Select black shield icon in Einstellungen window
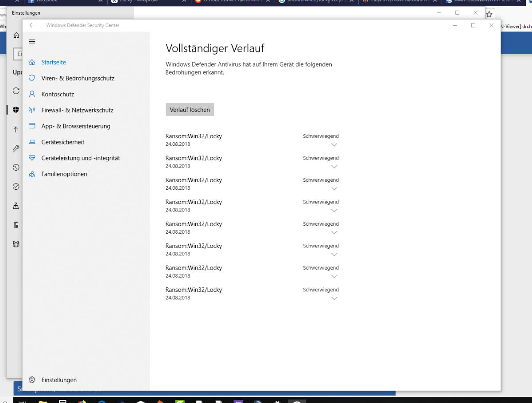This screenshot has height=403, width=532. click(x=16, y=110)
